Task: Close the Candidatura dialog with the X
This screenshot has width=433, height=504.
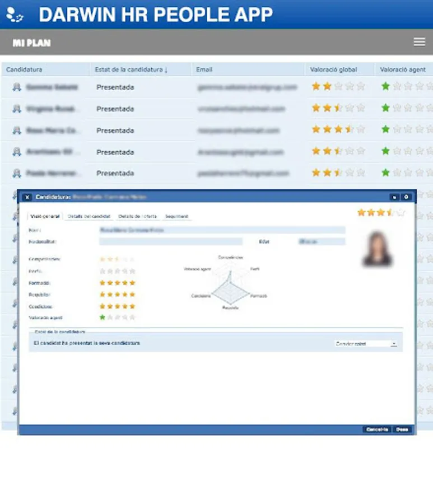Action: point(27,197)
